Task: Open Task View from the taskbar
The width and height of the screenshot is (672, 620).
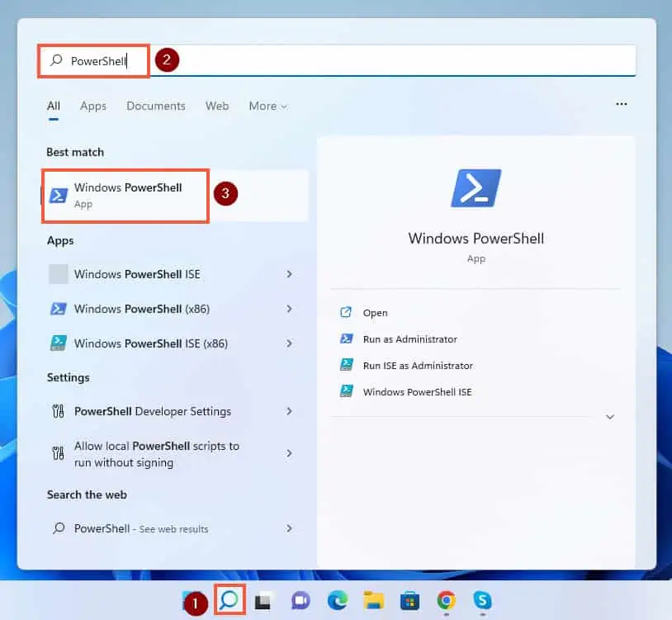Action: (263, 601)
